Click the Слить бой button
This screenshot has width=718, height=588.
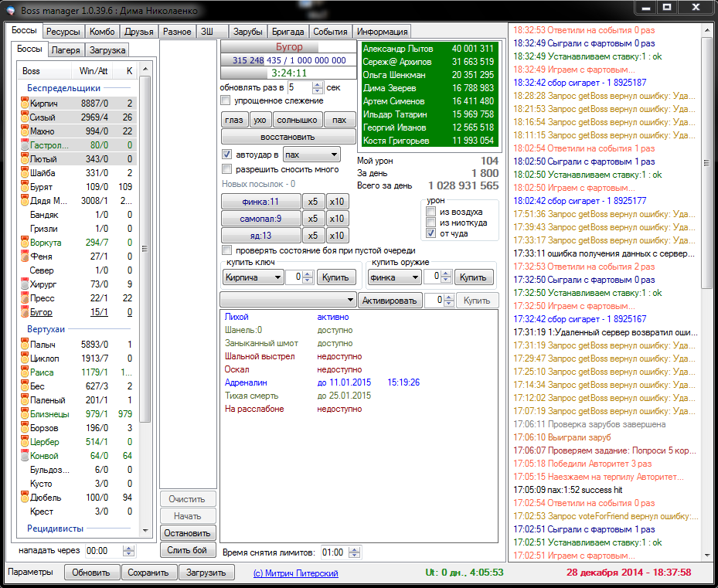[x=187, y=550]
